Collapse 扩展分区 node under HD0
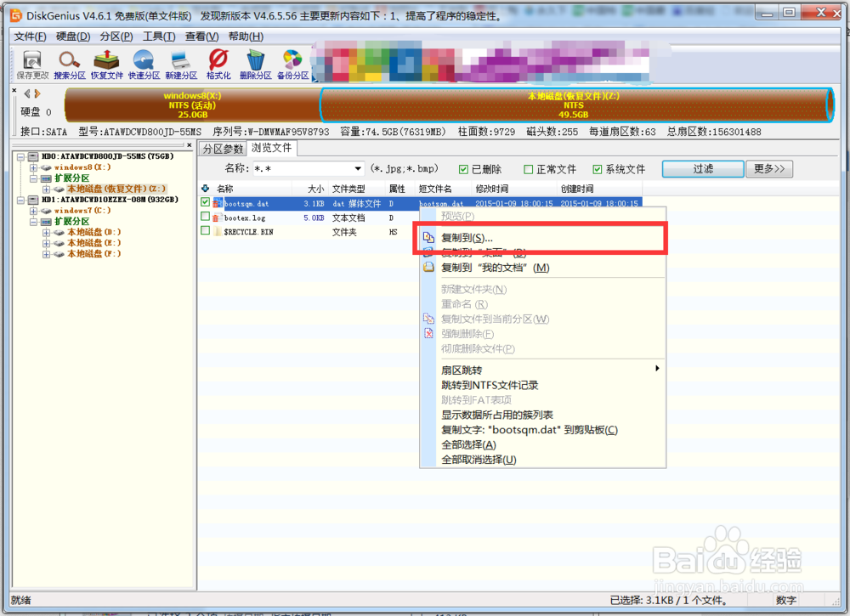850x616 pixels. click(x=34, y=178)
